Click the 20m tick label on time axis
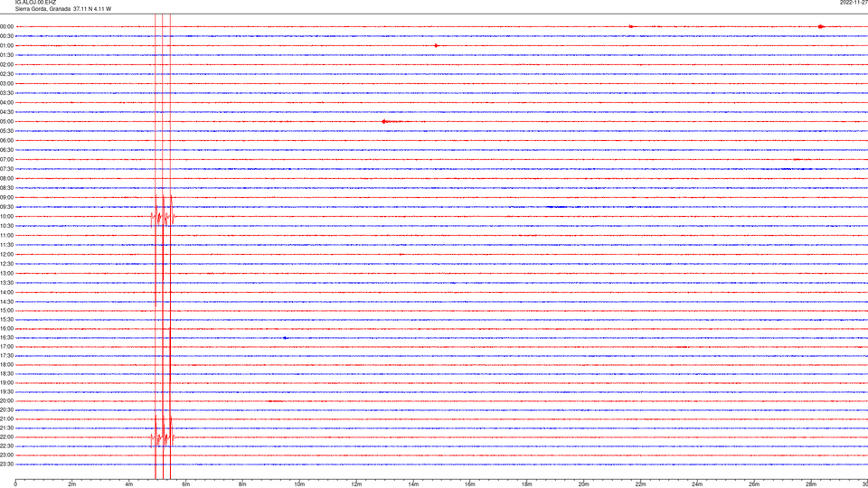The height and width of the screenshot is (488, 868). tap(583, 484)
